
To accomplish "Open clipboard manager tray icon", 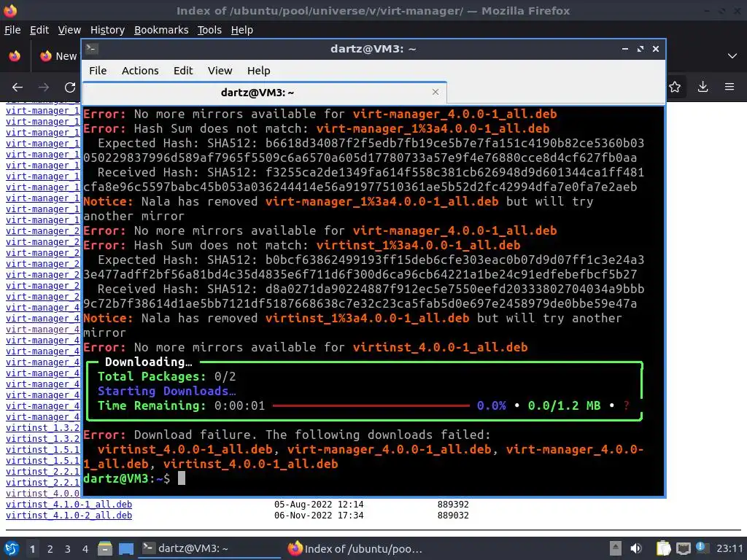I will 663,548.
